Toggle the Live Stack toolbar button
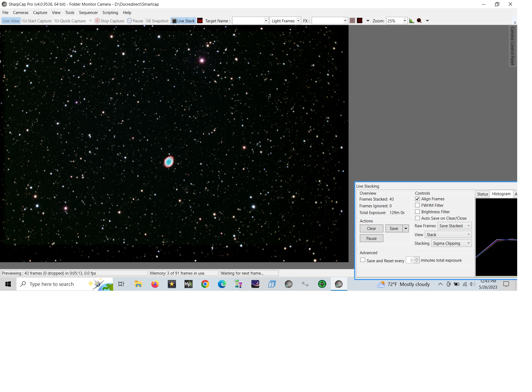This screenshot has height=392, width=532. coord(183,21)
